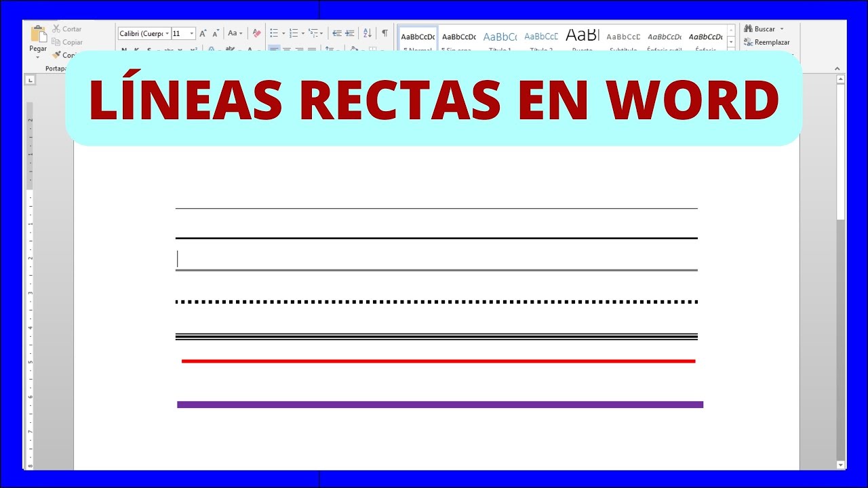Select the red line shape in the document
The height and width of the screenshot is (488, 868).
click(x=438, y=361)
